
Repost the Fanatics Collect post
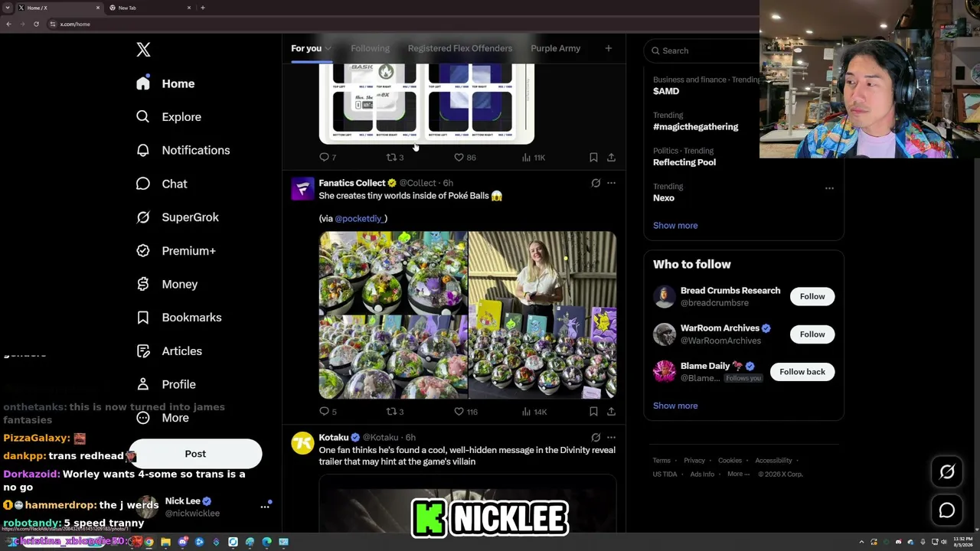(395, 412)
